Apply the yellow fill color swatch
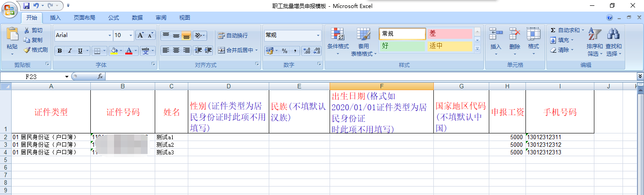The height and width of the screenshot is (195, 644). (114, 51)
